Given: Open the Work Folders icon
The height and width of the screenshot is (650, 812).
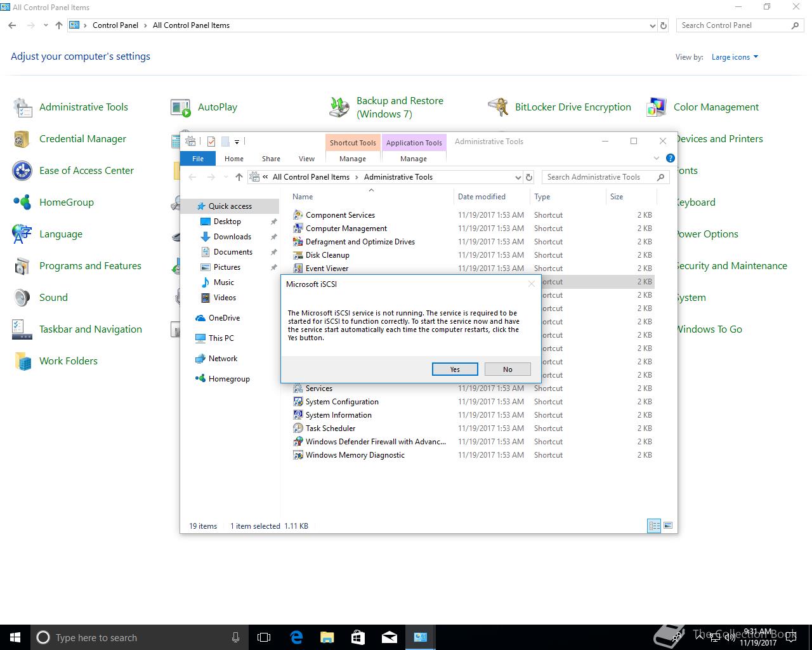Looking at the screenshot, I should click(23, 361).
